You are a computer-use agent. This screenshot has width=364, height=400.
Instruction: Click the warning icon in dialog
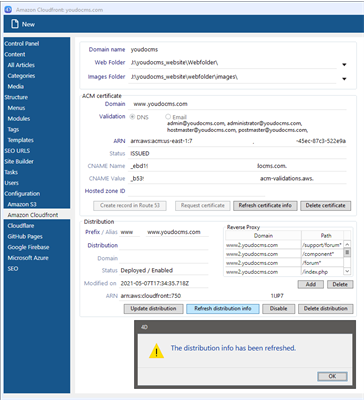coord(156,351)
